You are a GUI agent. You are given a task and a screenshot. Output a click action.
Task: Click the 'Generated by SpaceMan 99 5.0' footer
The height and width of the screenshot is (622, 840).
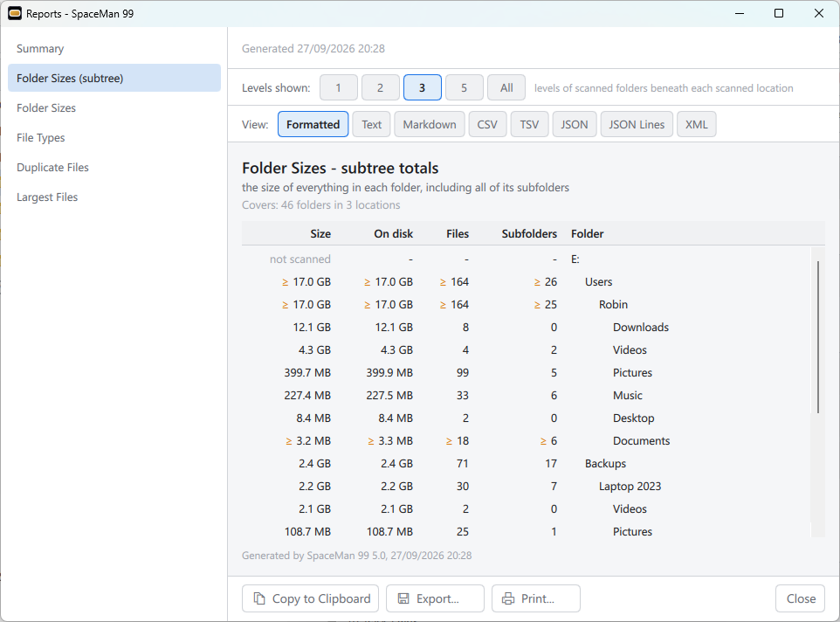(357, 556)
